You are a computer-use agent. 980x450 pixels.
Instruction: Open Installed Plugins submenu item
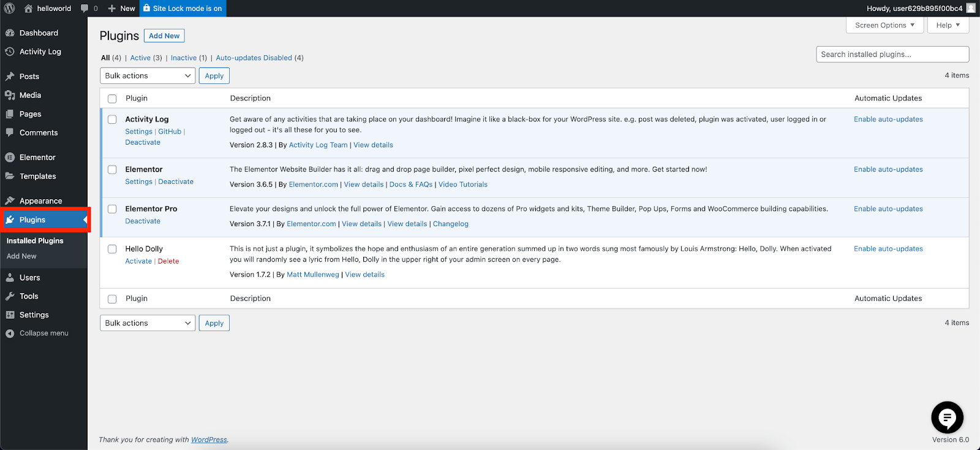[35, 241]
